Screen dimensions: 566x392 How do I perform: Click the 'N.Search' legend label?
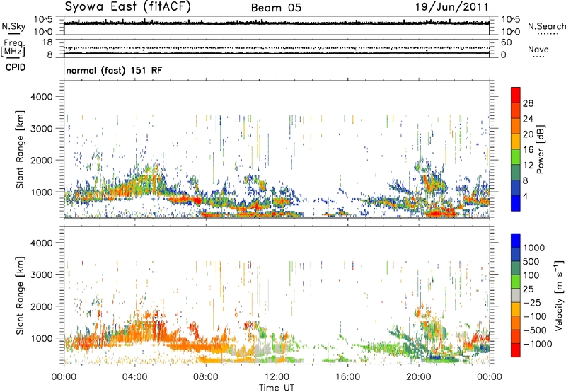(546, 26)
